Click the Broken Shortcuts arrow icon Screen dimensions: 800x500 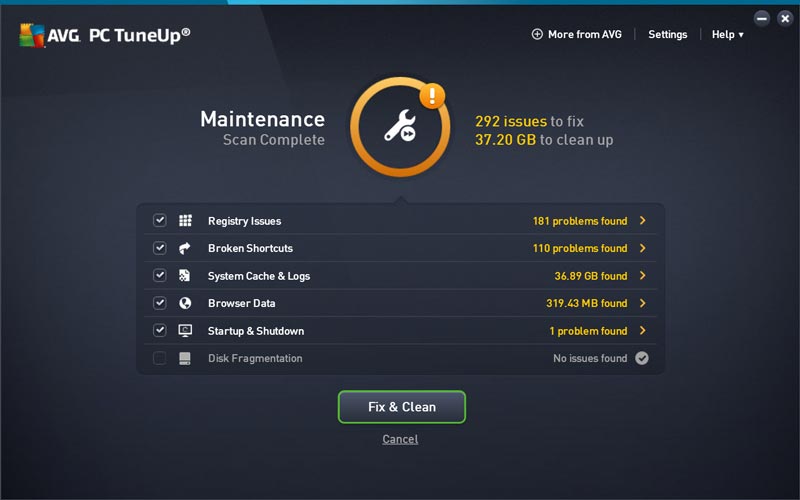[x=185, y=248]
